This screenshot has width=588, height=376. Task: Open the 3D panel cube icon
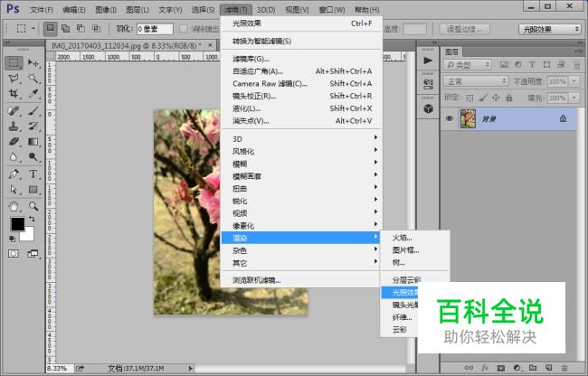coord(428,108)
